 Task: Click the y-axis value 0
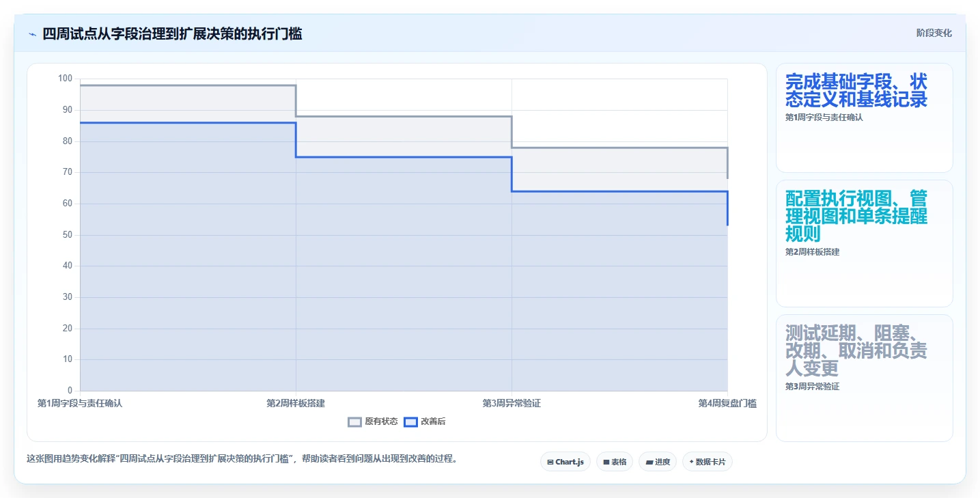point(70,391)
